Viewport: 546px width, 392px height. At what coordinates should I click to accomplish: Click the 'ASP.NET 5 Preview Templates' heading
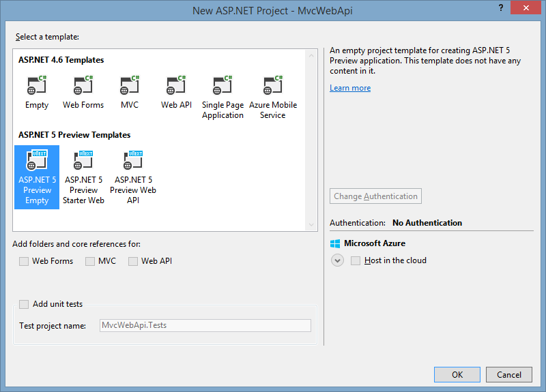pos(74,135)
